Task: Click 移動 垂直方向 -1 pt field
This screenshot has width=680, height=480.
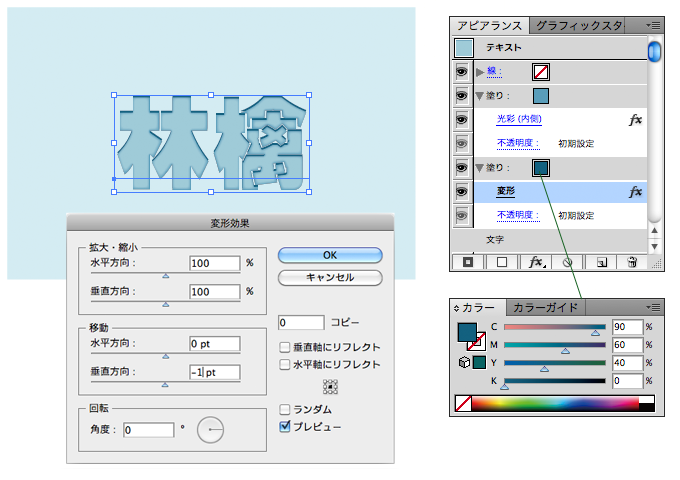Action: (215, 372)
